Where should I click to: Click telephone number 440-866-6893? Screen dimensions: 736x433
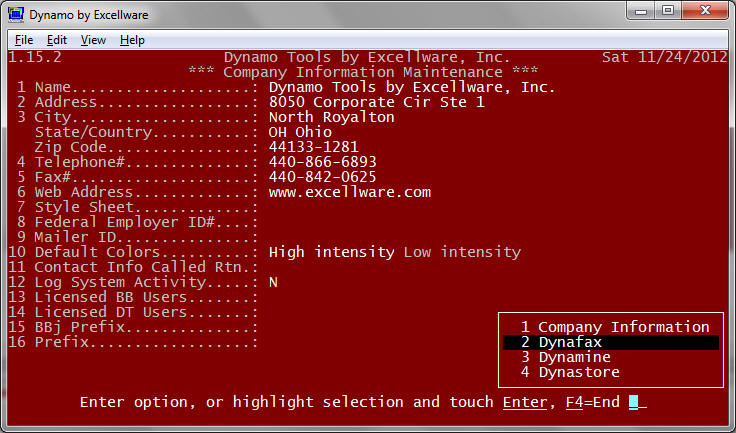click(x=322, y=162)
